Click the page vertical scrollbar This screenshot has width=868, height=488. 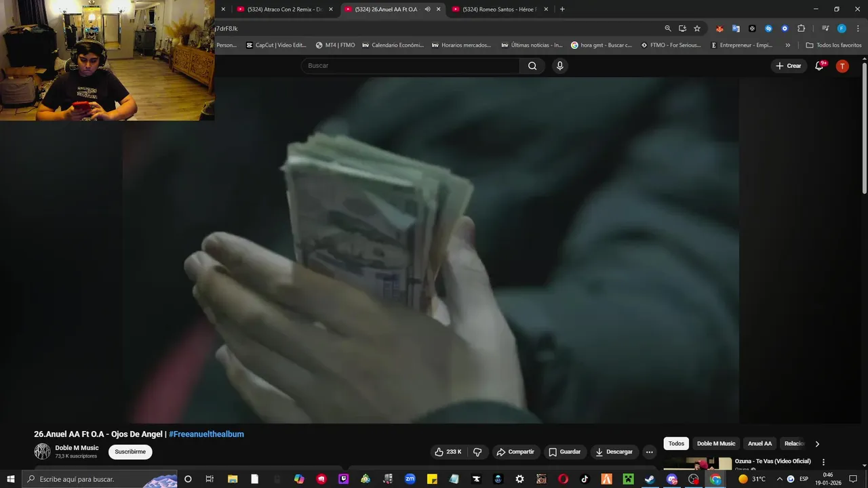coord(864,129)
